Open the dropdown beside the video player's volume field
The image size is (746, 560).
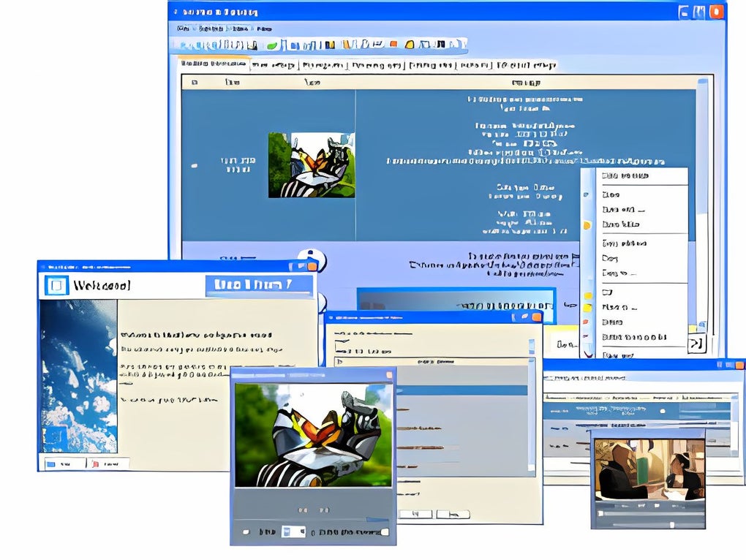click(x=303, y=531)
